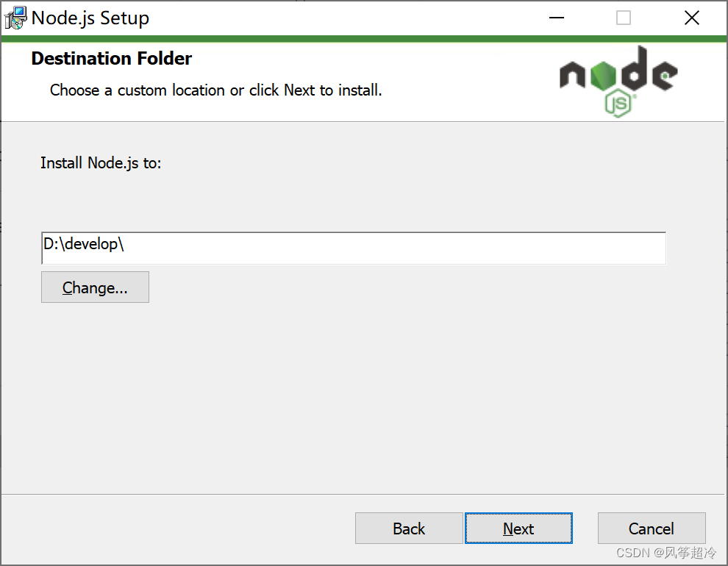This screenshot has height=566, width=728.
Task: Click the installer icon in the title bar
Action: pyautogui.click(x=15, y=18)
